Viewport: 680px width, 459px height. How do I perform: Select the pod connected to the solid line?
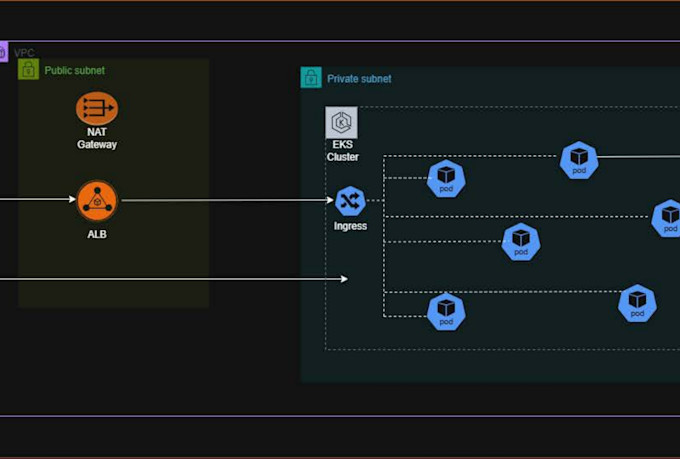point(579,160)
